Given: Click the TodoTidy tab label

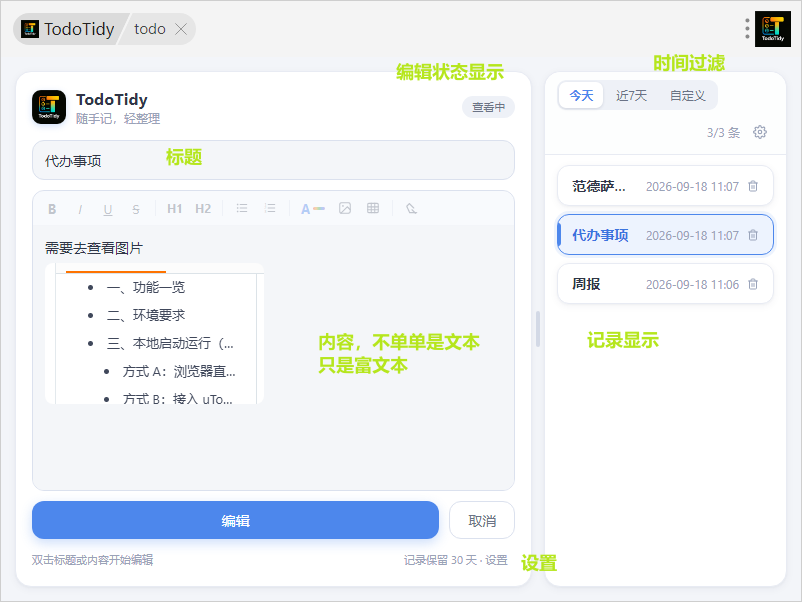Looking at the screenshot, I should pyautogui.click(x=79, y=29).
